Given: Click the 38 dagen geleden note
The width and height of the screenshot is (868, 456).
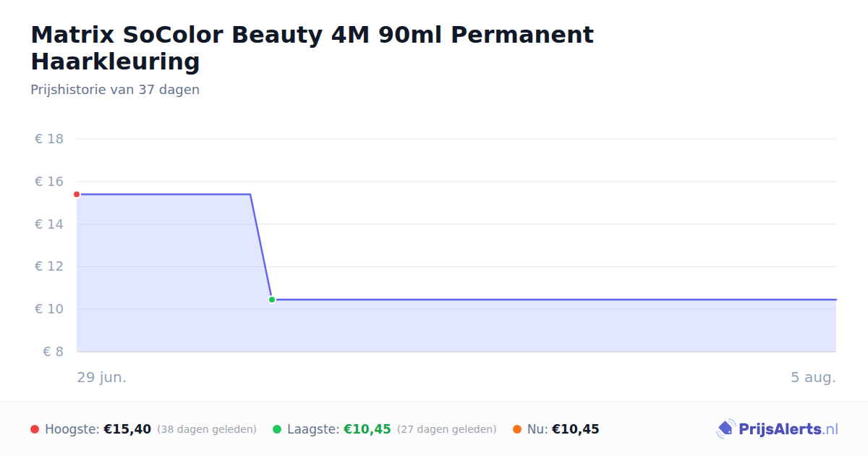Looking at the screenshot, I should (207, 429).
